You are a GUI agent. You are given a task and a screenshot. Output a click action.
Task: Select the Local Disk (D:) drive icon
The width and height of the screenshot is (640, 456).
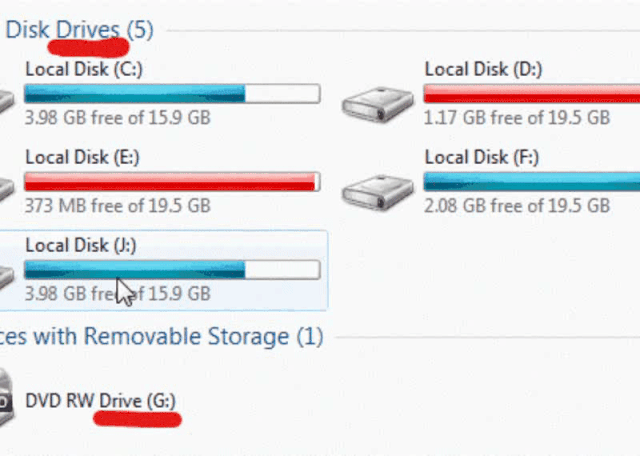tap(378, 104)
